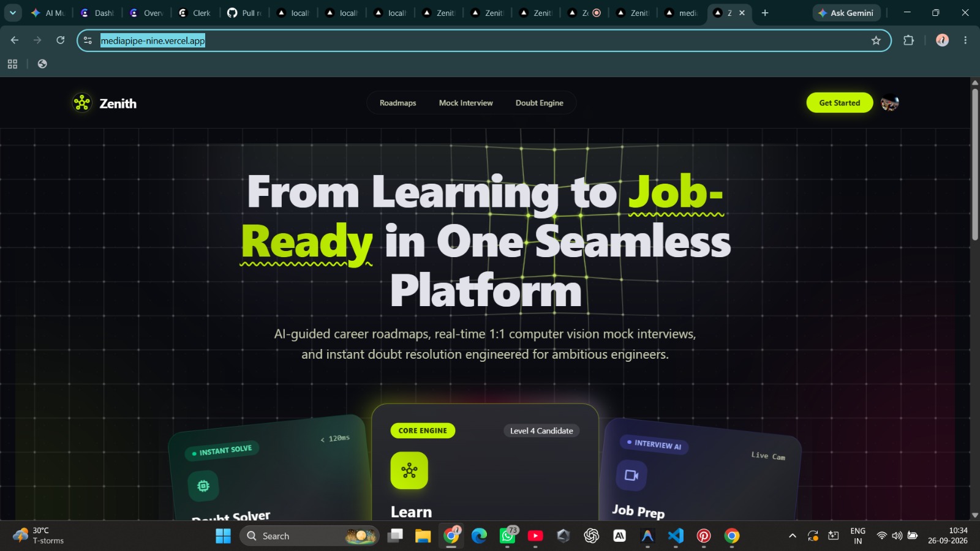Switch to the AI Mu tab
The image size is (980, 551).
48,13
